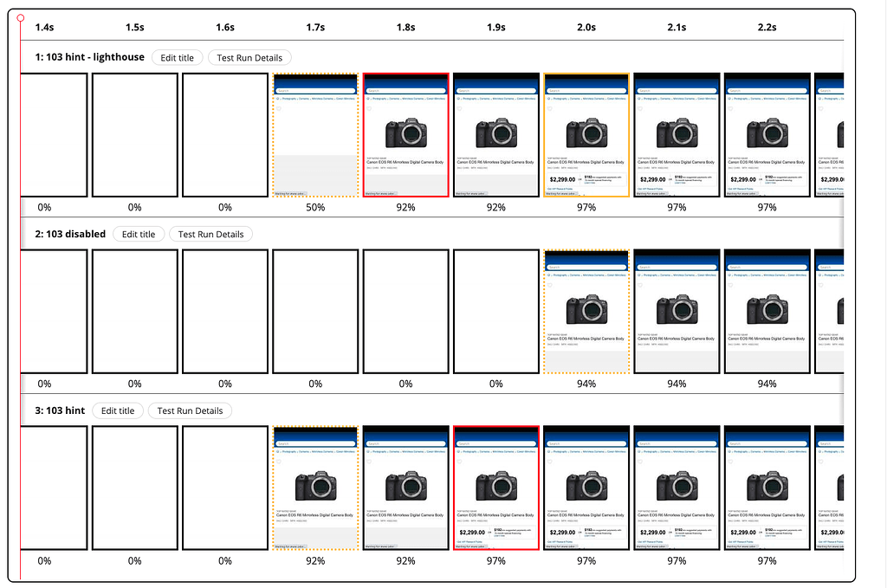Click the red circular scrubber handle
This screenshot has width=887, height=588.
point(20,17)
